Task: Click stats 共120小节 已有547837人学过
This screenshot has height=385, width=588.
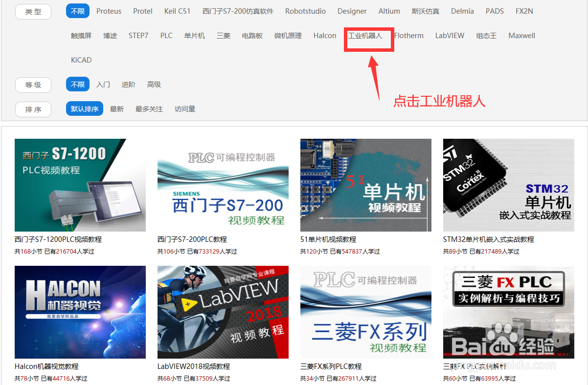Action: pos(340,252)
